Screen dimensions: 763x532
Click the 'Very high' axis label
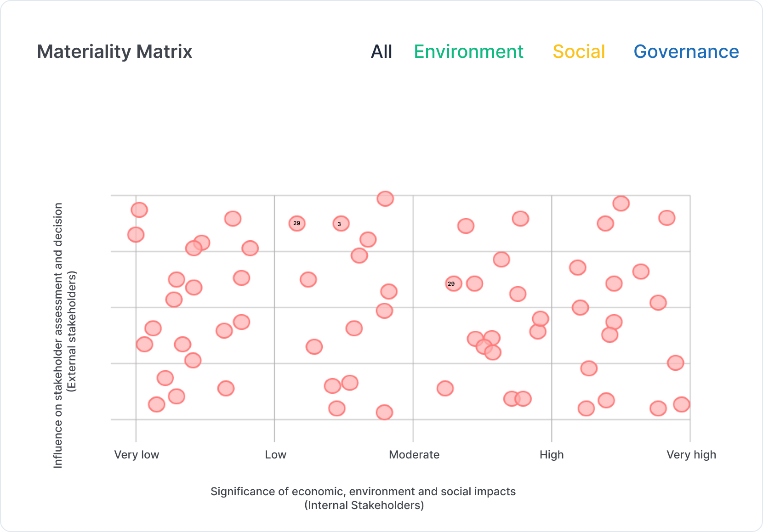(691, 455)
